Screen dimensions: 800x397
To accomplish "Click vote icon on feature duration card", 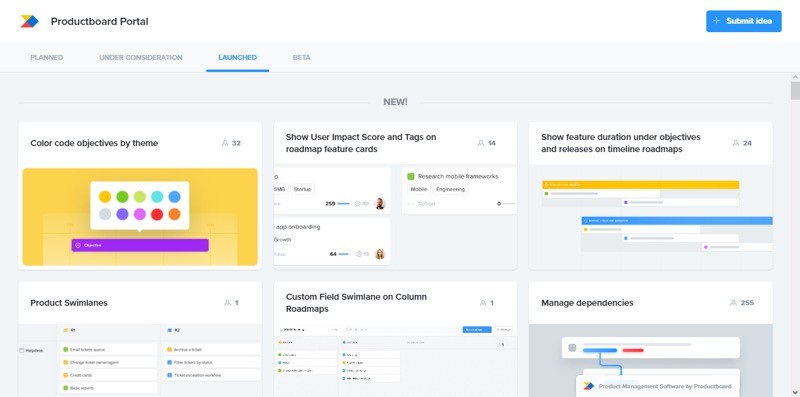I will pyautogui.click(x=736, y=143).
